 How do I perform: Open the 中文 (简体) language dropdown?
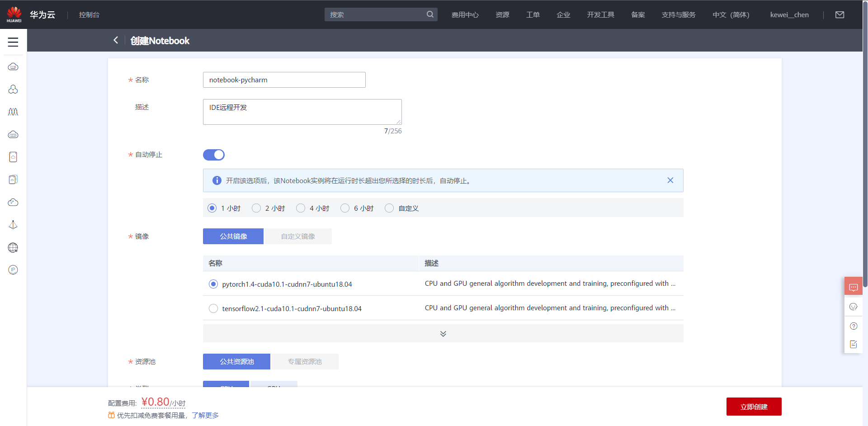[731, 14]
